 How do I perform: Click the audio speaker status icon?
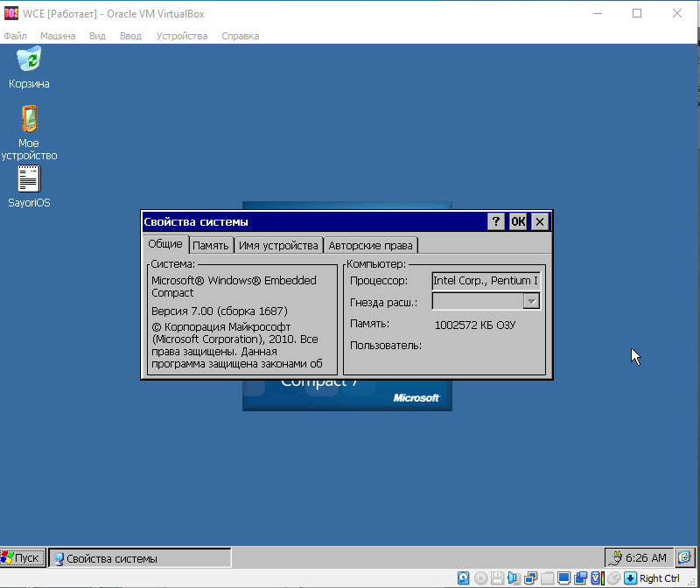point(514,578)
